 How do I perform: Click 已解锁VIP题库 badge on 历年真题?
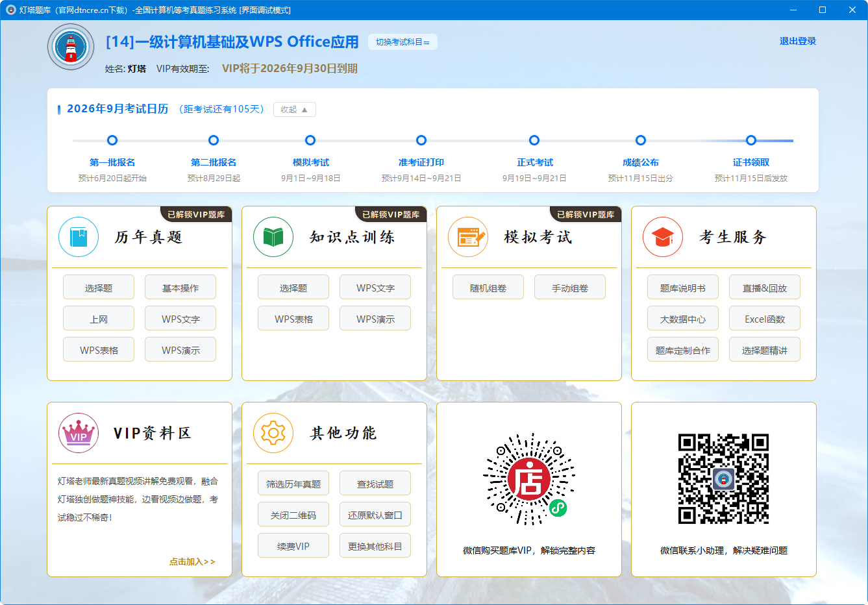point(196,214)
